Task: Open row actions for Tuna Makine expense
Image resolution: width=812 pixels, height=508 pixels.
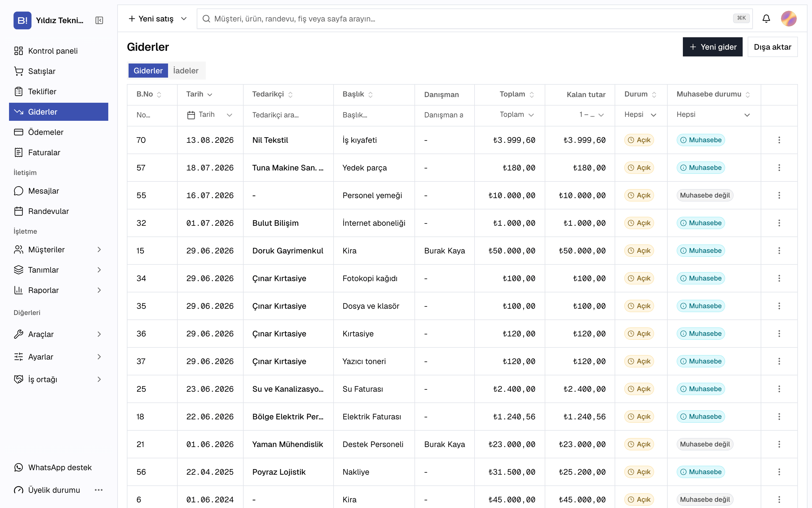Action: point(779,167)
